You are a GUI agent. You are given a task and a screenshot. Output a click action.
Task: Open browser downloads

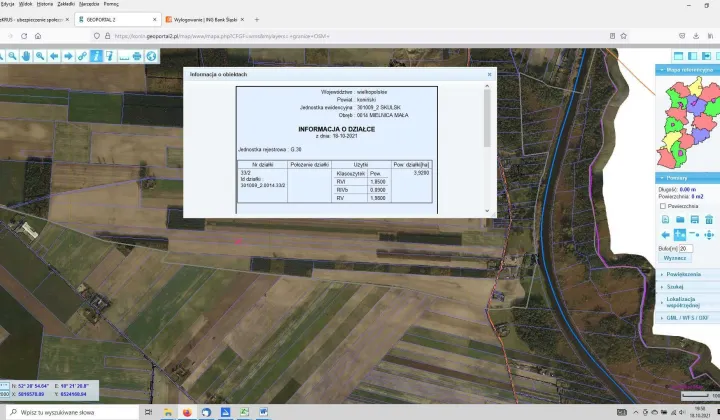pos(696,36)
